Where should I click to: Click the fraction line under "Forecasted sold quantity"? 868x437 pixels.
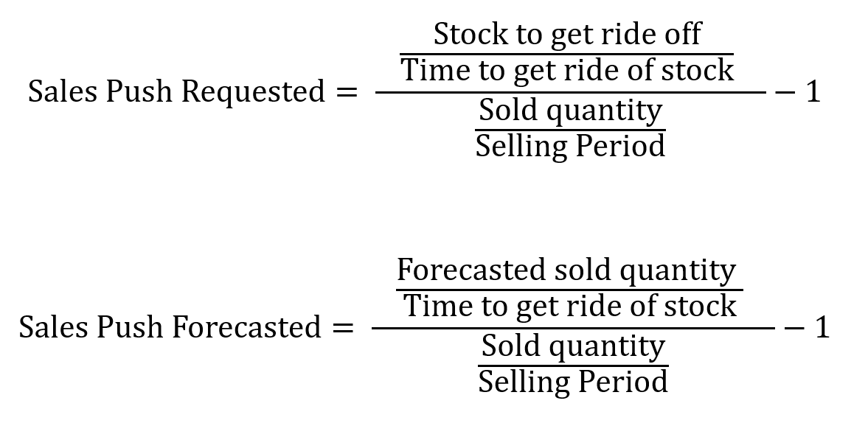569,290
